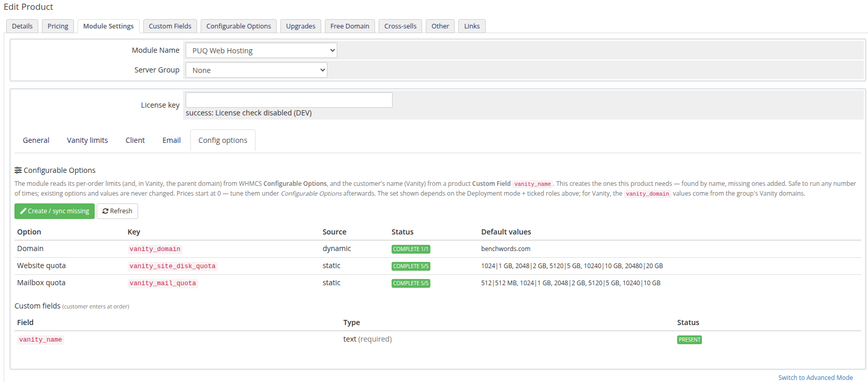The height and width of the screenshot is (382, 868).
Task: Open the Configurable Options top tab
Action: [x=238, y=26]
